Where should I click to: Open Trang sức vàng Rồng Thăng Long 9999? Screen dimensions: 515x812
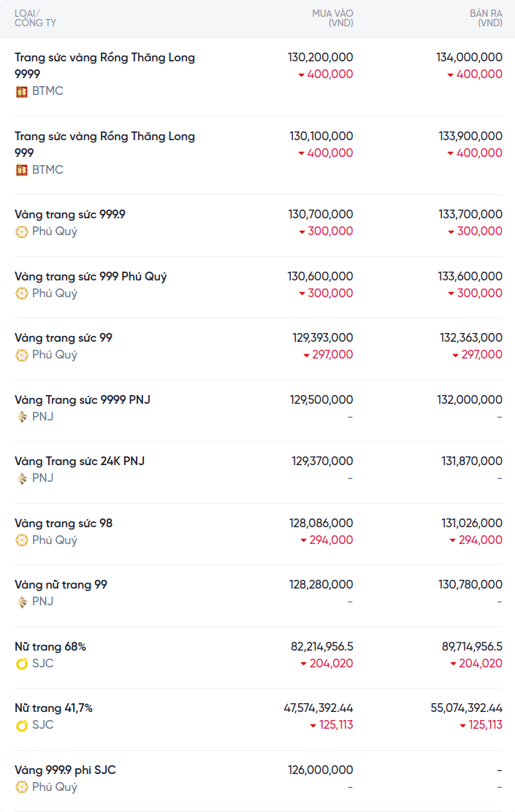pyautogui.click(x=104, y=65)
